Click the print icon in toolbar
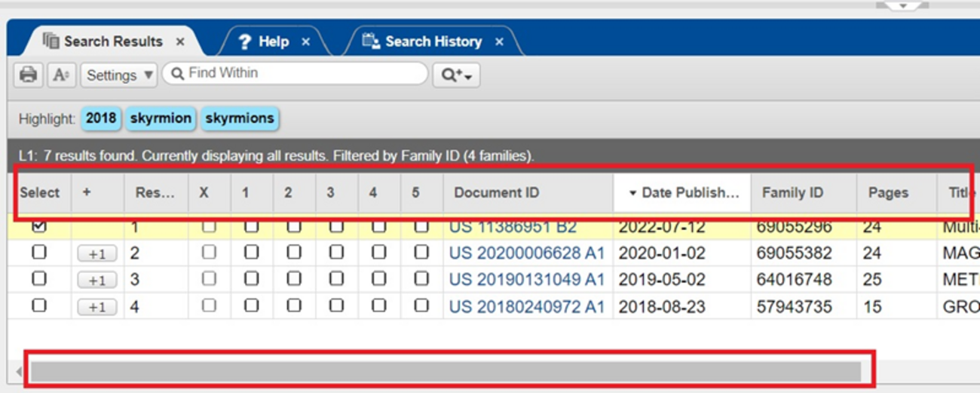This screenshot has width=980, height=393. [28, 75]
